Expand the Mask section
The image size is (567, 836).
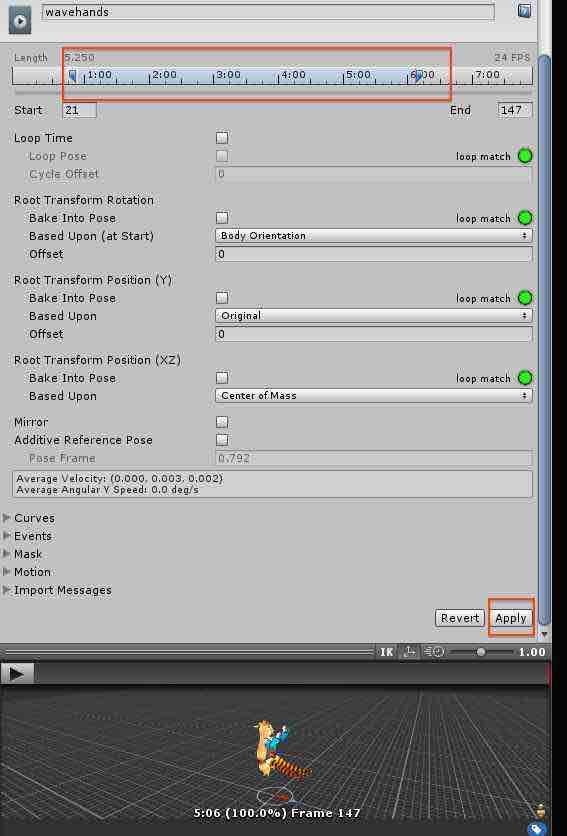[7, 554]
